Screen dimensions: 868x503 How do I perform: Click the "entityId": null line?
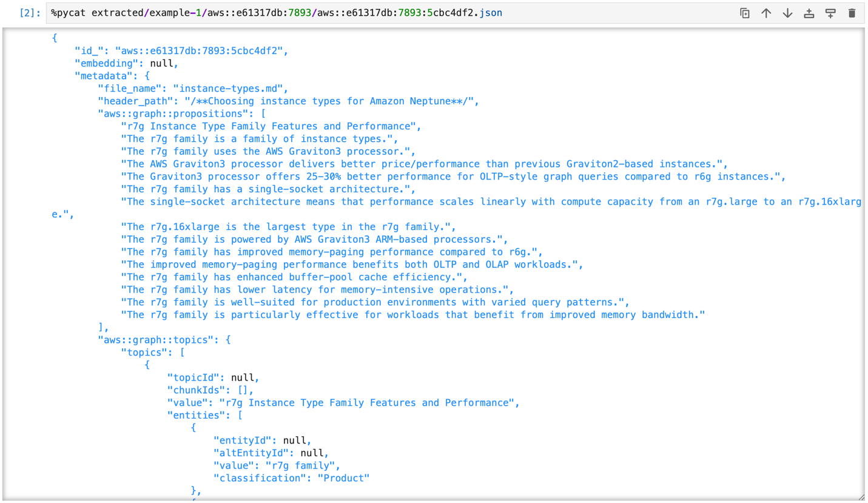(262, 441)
